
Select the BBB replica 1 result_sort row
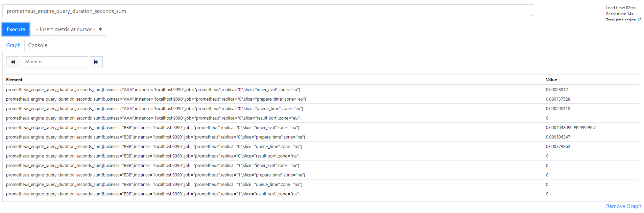[153, 194]
